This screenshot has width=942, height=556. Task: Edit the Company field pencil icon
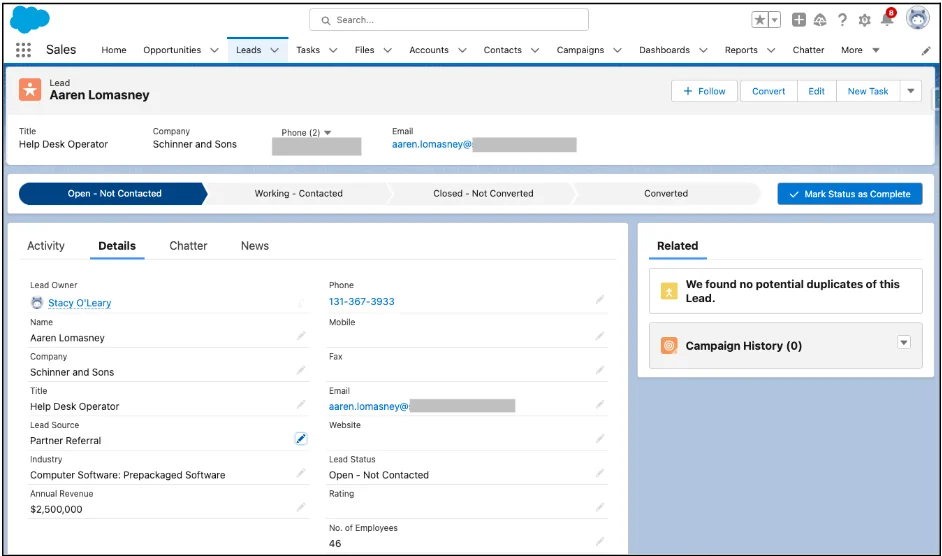[301, 370]
